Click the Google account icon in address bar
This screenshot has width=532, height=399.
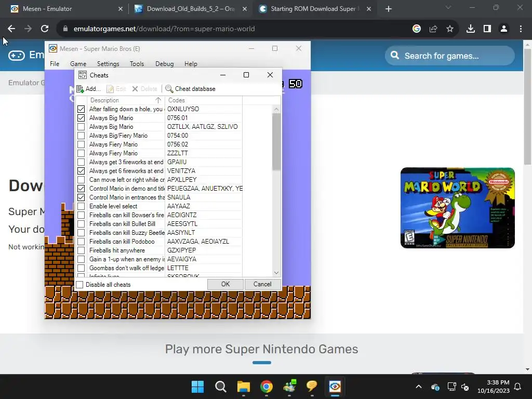click(417, 29)
